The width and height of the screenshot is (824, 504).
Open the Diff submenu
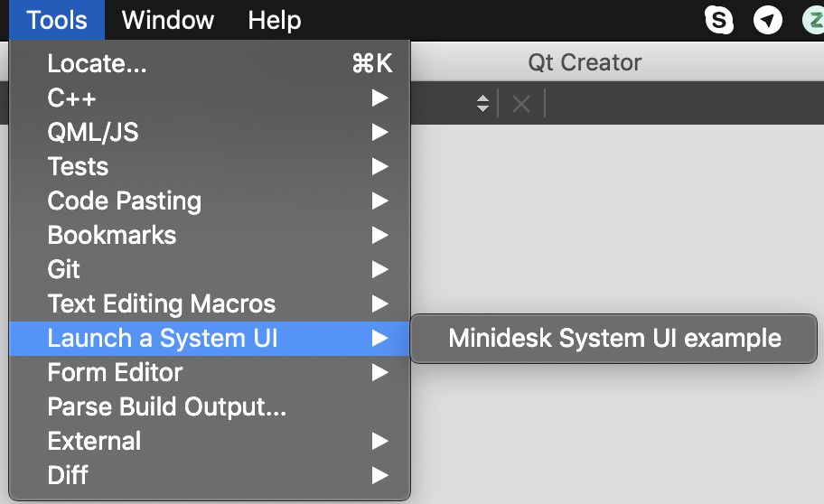(68, 475)
